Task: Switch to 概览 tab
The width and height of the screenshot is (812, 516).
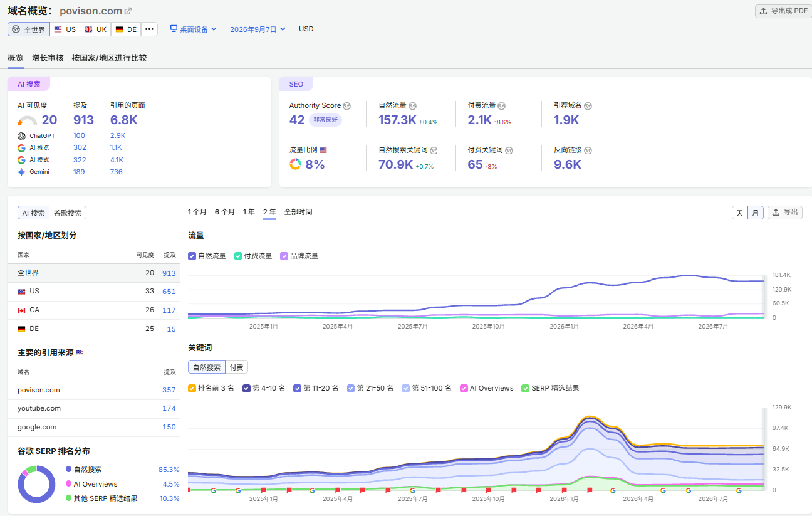Action: (x=16, y=58)
